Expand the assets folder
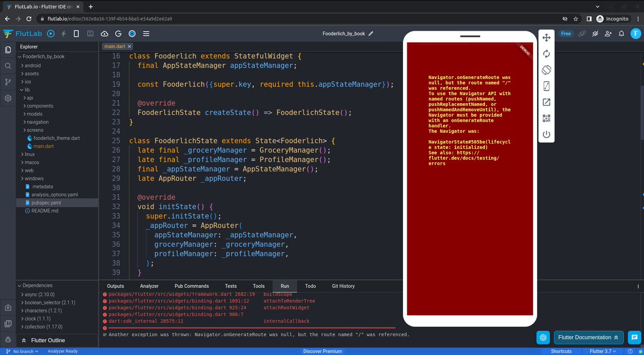The width and height of the screenshot is (644, 355). 31,74
